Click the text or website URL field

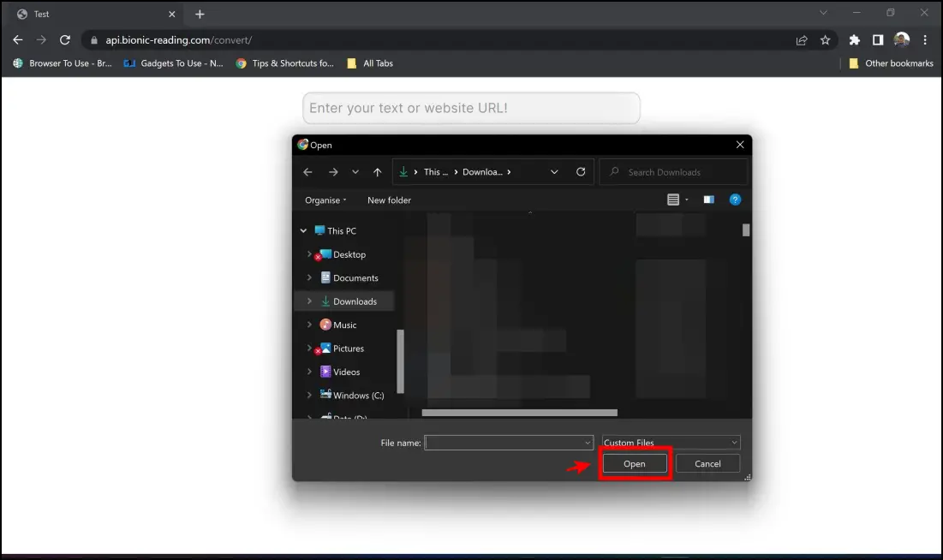[471, 108]
